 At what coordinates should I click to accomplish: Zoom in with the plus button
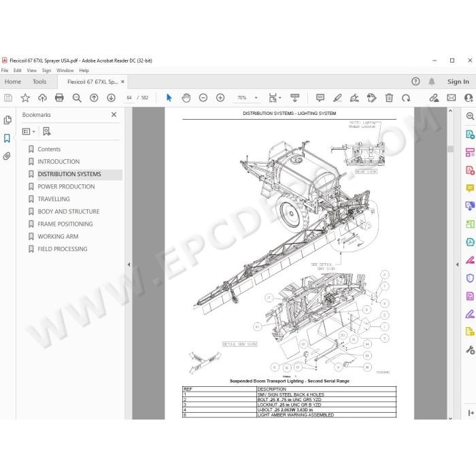(220, 98)
